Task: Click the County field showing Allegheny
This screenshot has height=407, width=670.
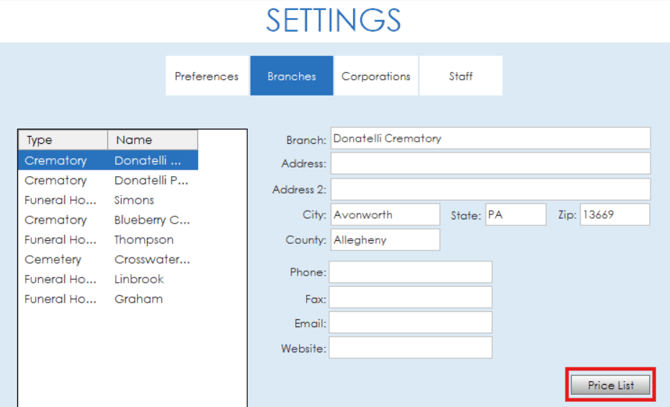Action: coord(384,240)
